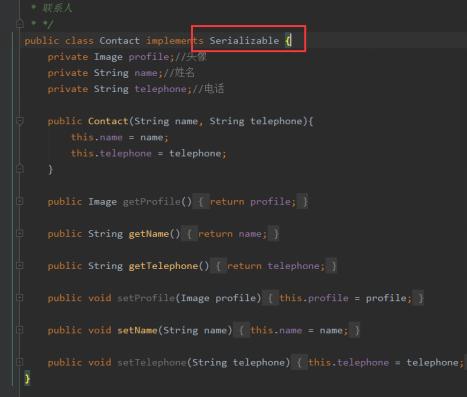The image size is (467, 397).
Task: Click Contact in the class declaration
Action: (119, 41)
